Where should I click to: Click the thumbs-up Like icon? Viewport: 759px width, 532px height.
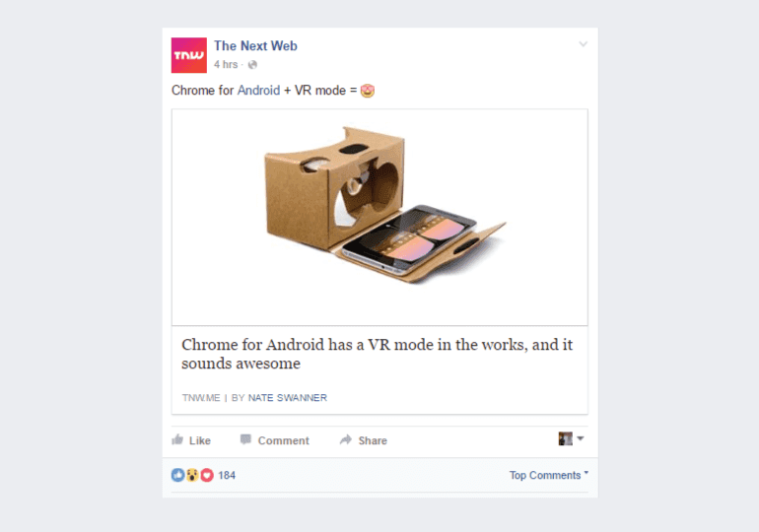[x=177, y=439]
